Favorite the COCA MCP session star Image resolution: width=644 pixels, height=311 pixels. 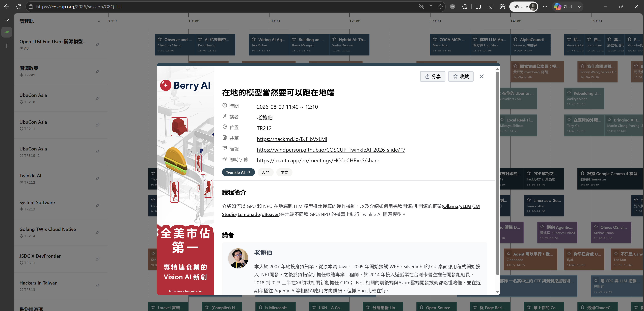coord(435,39)
